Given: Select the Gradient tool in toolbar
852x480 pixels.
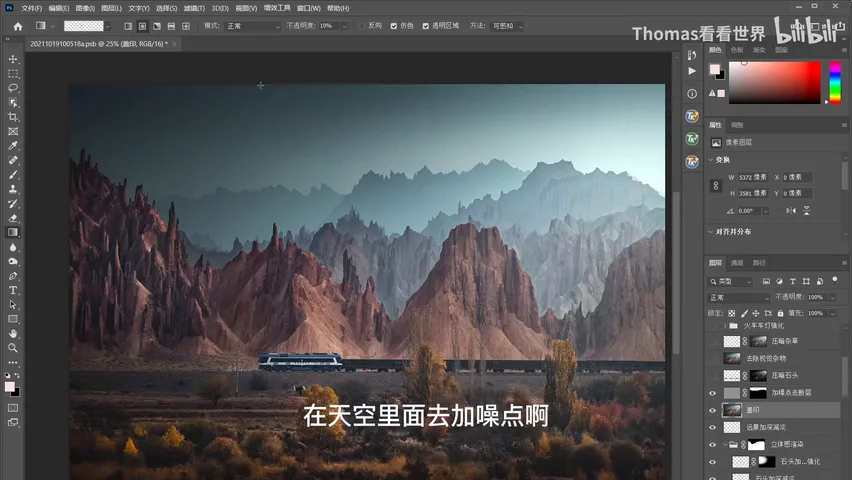Looking at the screenshot, I should 13,232.
